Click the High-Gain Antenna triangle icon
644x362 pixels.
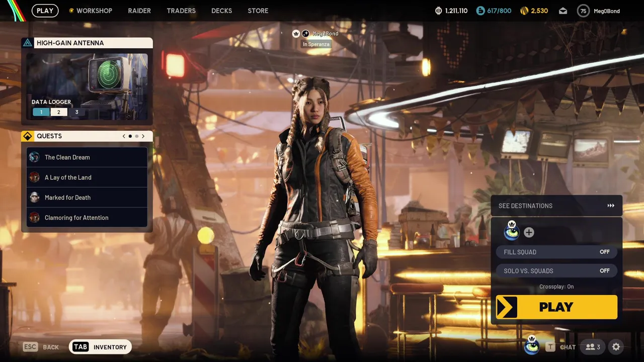pos(28,43)
